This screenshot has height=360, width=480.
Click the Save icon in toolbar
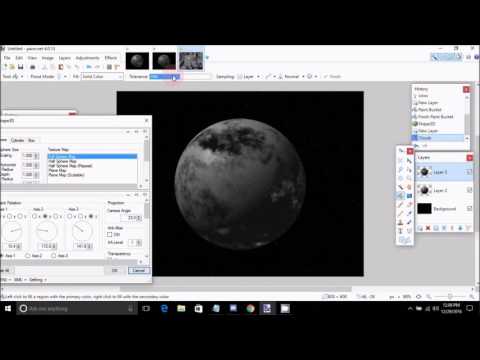click(x=20, y=67)
